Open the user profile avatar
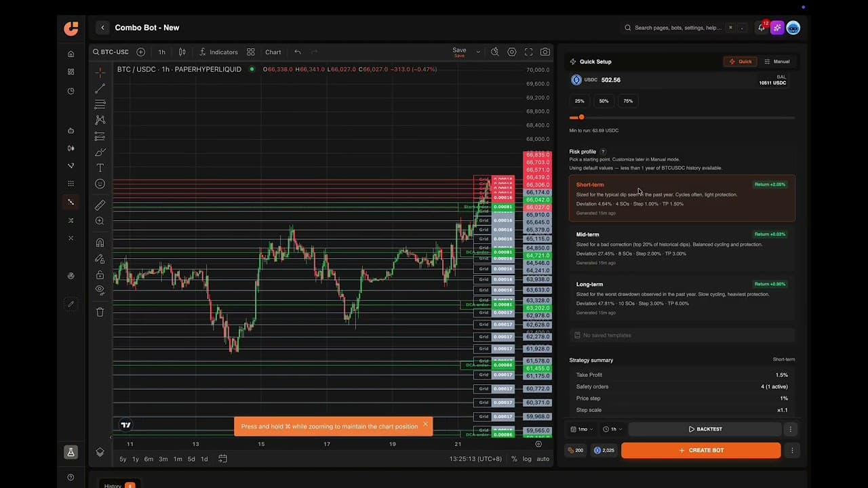The image size is (868, 488). [793, 28]
